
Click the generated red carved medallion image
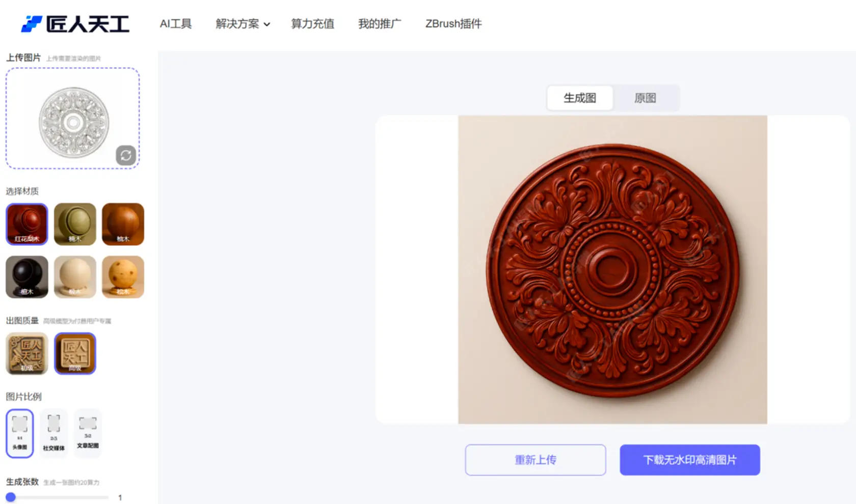tap(612, 270)
